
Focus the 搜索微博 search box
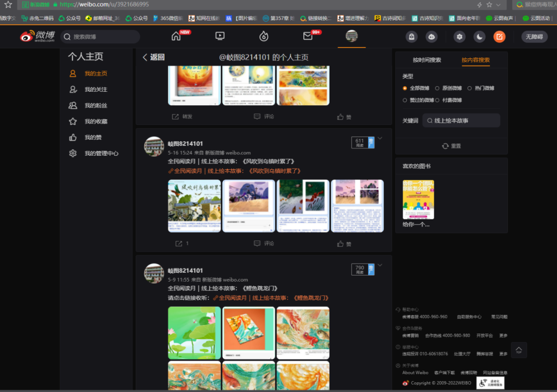[x=100, y=37]
